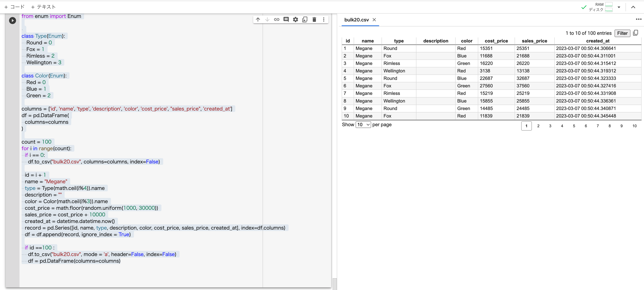The image size is (644, 290).
Task: Click the sales_price cell 21839
Action: (534, 116)
